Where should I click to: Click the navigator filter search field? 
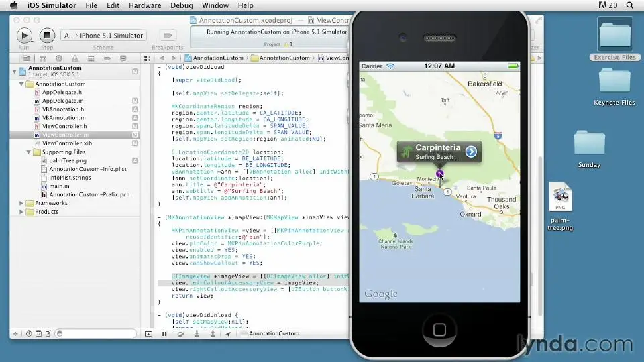point(95,334)
